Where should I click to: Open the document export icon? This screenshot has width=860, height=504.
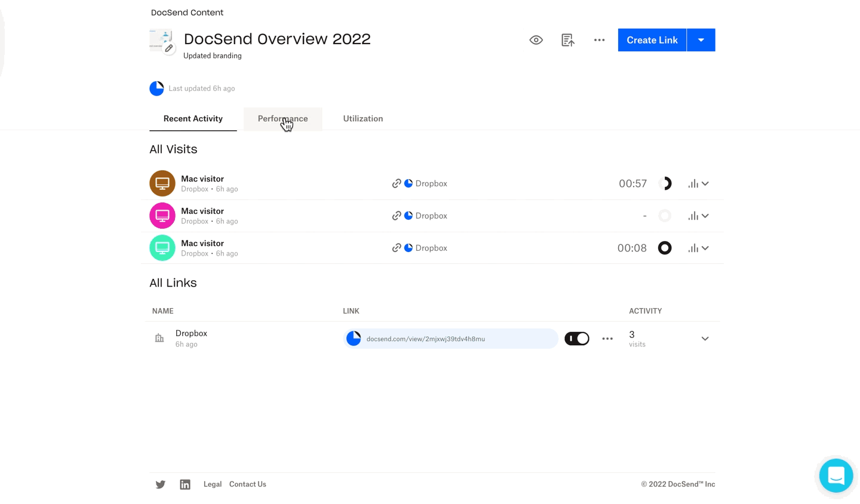(567, 39)
